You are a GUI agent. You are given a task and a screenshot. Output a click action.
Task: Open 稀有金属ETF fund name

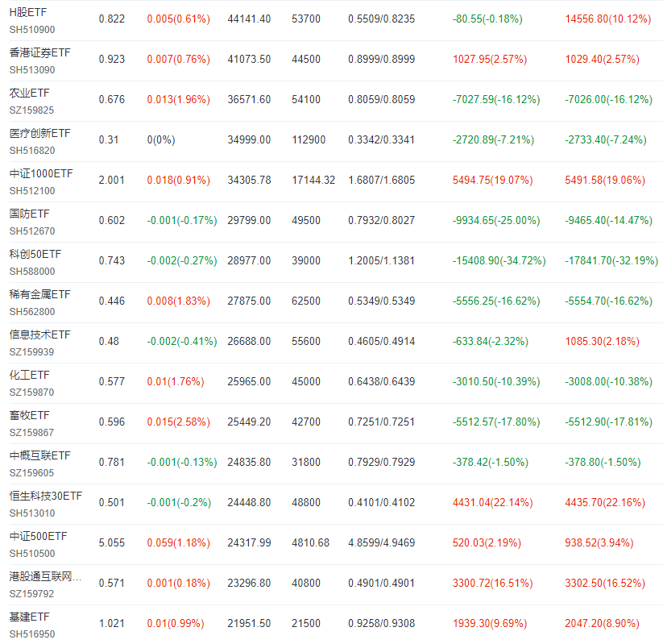(39, 294)
